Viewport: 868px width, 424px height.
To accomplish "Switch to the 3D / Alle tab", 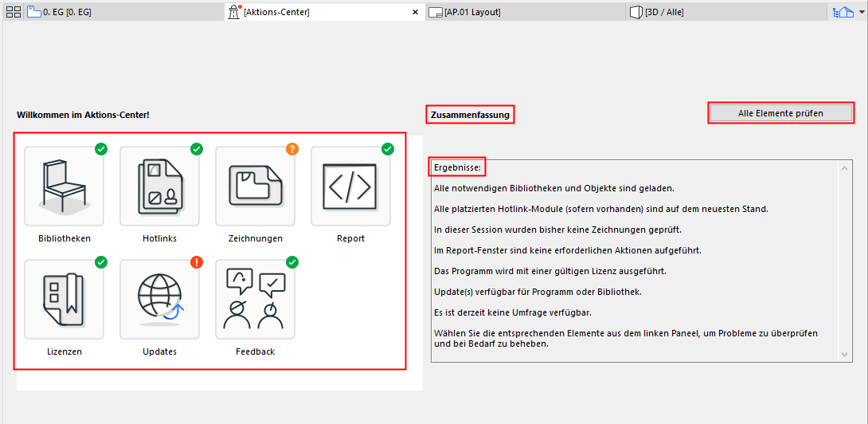I will pos(727,12).
